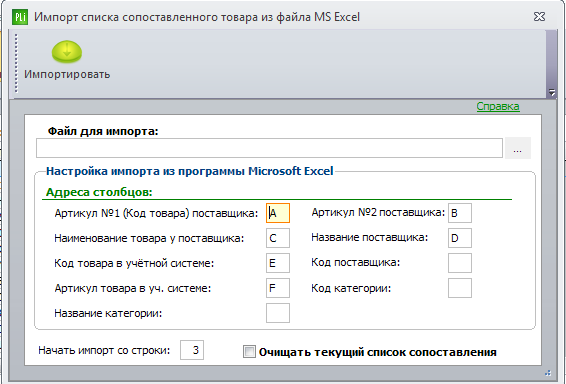Screen dimensions: 566x384
Task: Focus the Артикул №1 поставщика column field
Action: 278,213
